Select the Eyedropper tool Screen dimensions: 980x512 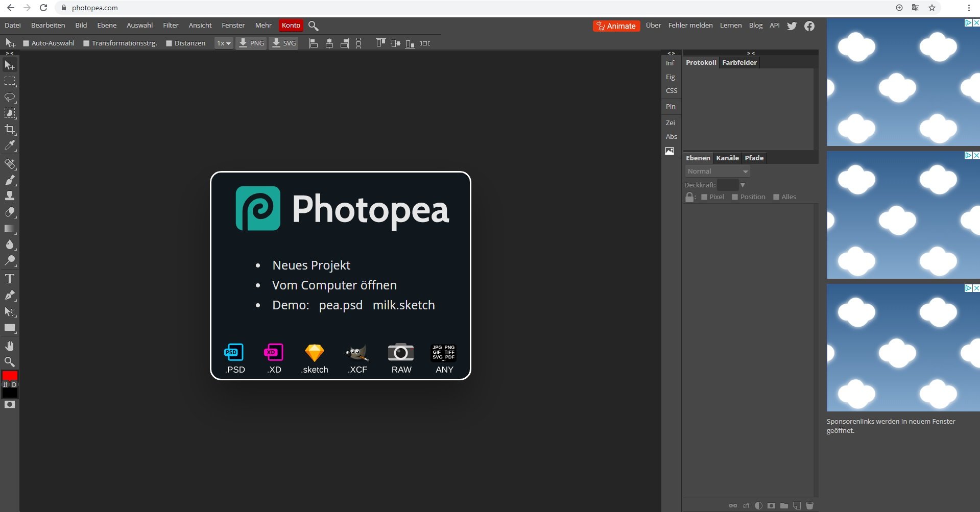pos(10,146)
